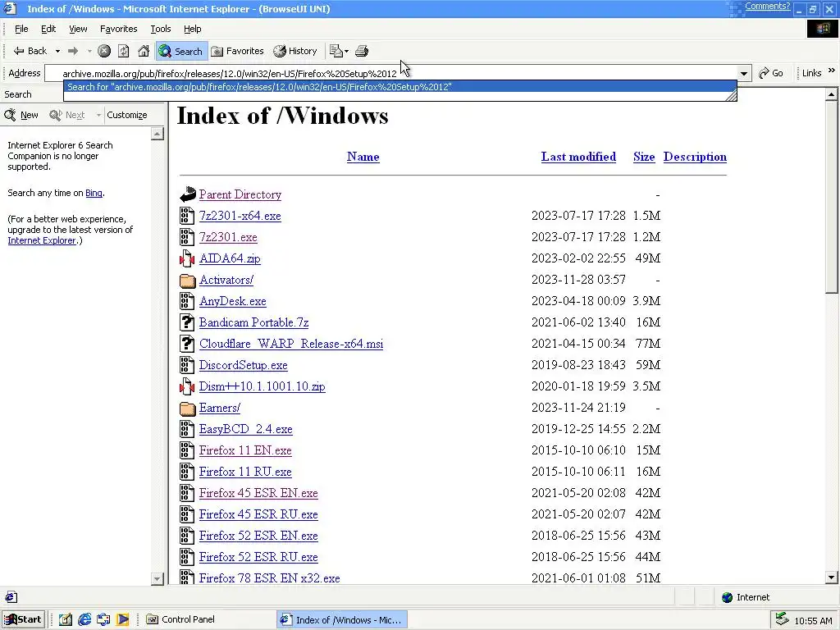Select the 'Search for' autocomplete suggestion

click(399, 87)
